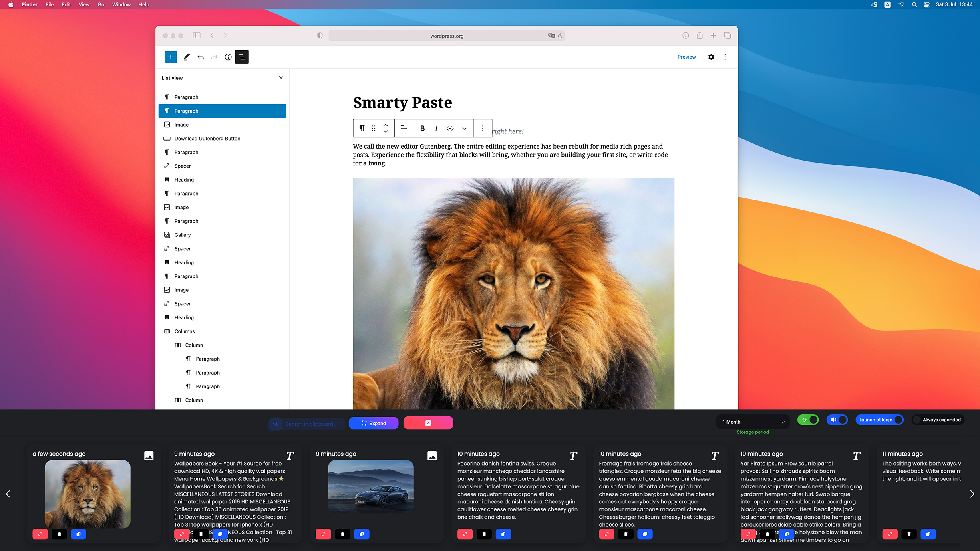Toggle the list view outline icon
Viewport: 980px width, 551px height.
tap(242, 57)
